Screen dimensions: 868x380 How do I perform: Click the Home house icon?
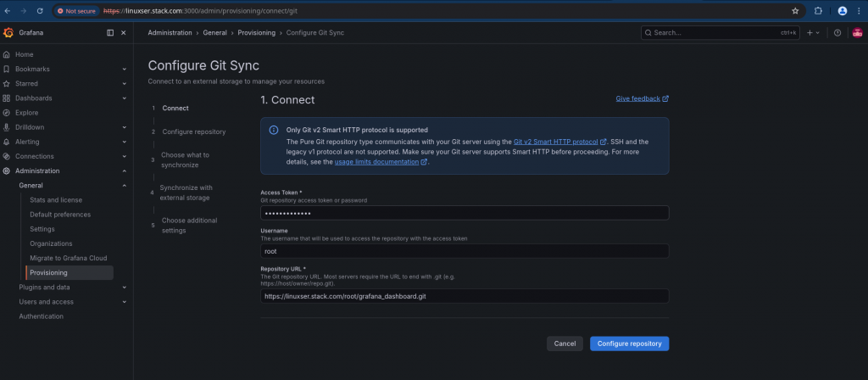[7, 55]
